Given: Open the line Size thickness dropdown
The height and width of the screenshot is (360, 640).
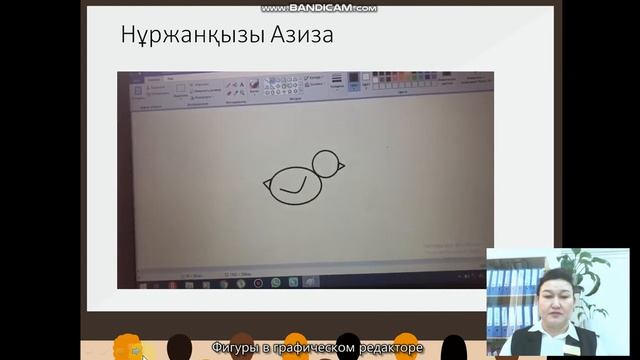Looking at the screenshot, I should [x=337, y=81].
